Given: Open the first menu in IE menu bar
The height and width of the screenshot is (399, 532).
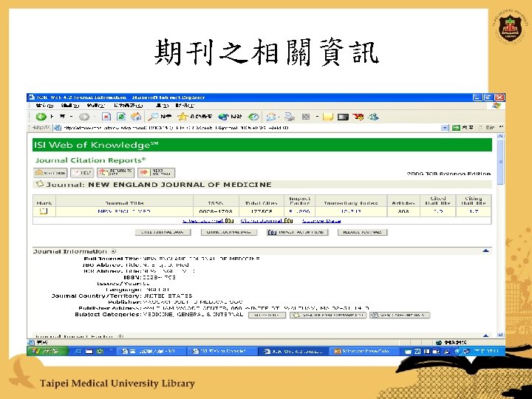Looking at the screenshot, I should click(x=45, y=106).
